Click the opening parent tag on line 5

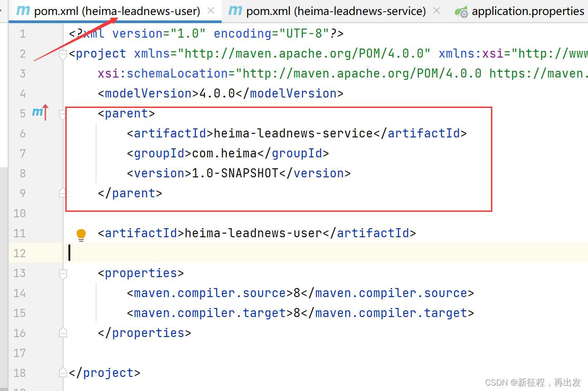(126, 113)
